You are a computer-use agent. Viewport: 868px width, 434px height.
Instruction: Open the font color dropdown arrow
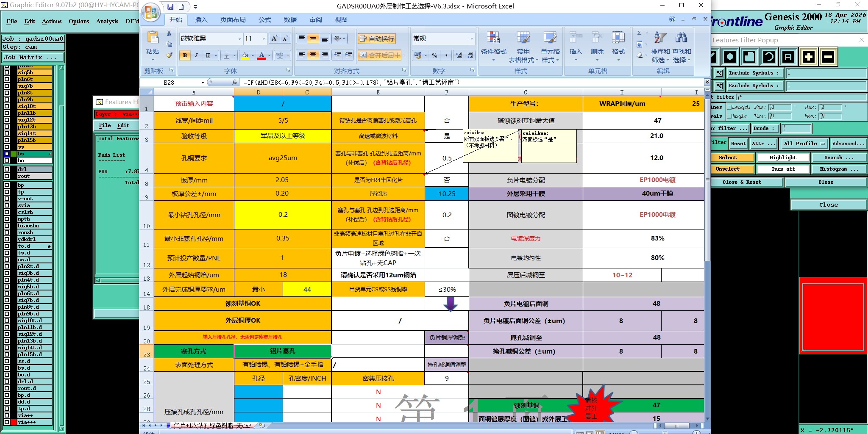point(269,55)
